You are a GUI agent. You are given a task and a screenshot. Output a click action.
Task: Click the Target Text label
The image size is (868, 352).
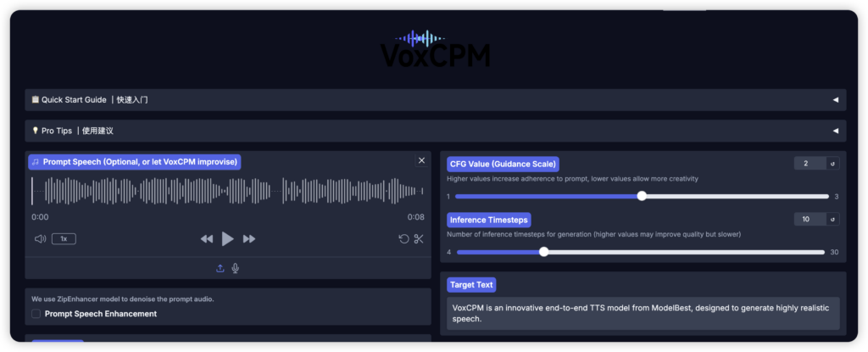tap(471, 285)
